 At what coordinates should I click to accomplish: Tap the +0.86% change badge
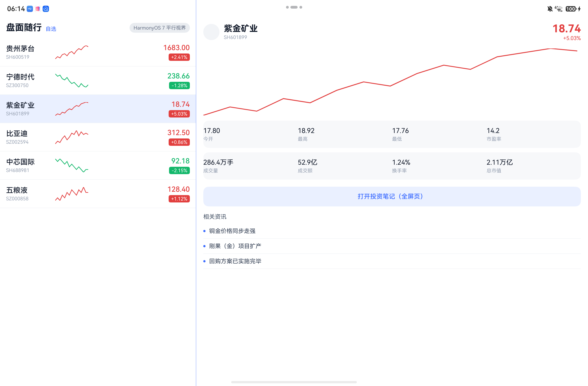(x=179, y=142)
